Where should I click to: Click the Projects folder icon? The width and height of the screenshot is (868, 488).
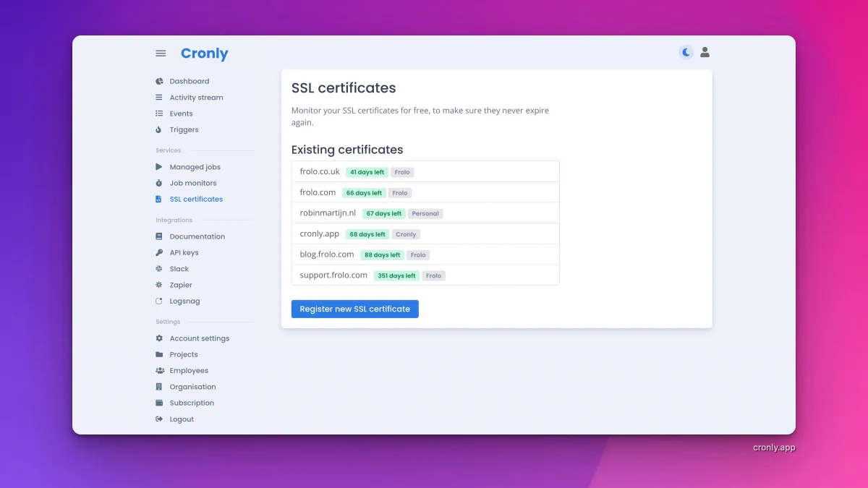[x=159, y=354]
